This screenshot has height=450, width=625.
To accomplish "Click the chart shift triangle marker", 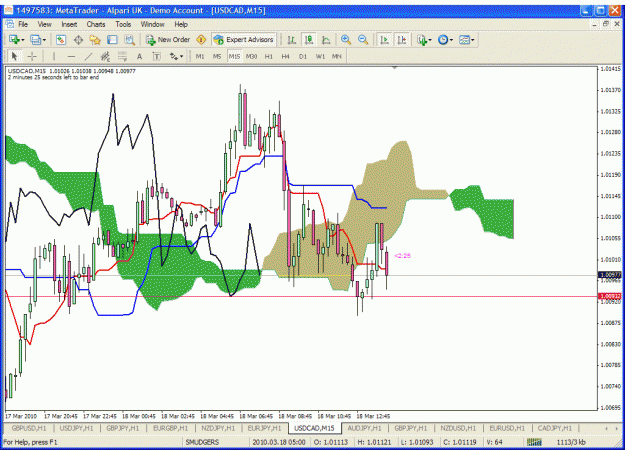I will 395,68.
